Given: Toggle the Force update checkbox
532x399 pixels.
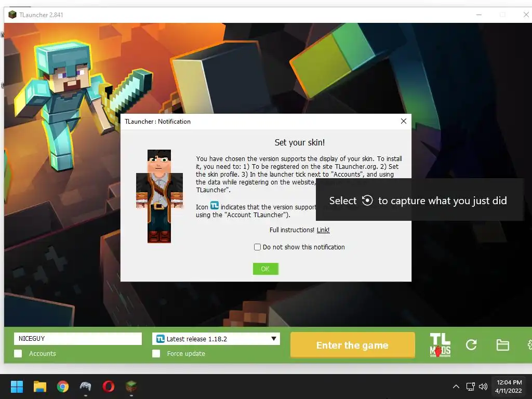Looking at the screenshot, I should click(156, 353).
